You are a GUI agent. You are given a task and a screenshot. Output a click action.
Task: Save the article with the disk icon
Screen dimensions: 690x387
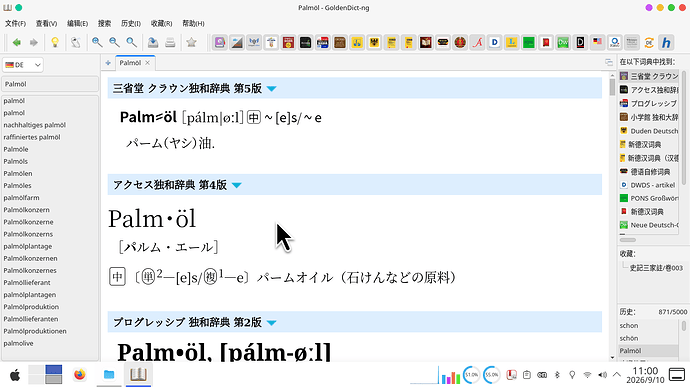pyautogui.click(x=153, y=43)
